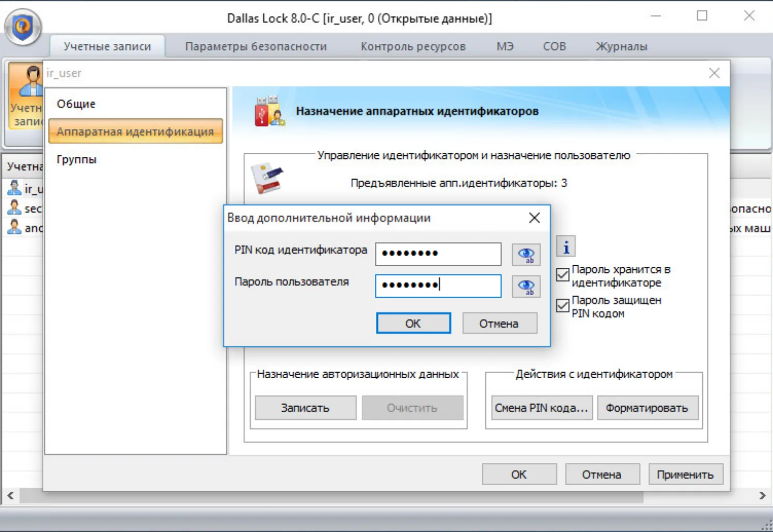Click 'Смена PIN кода...' button
773x532 pixels.
[542, 408]
